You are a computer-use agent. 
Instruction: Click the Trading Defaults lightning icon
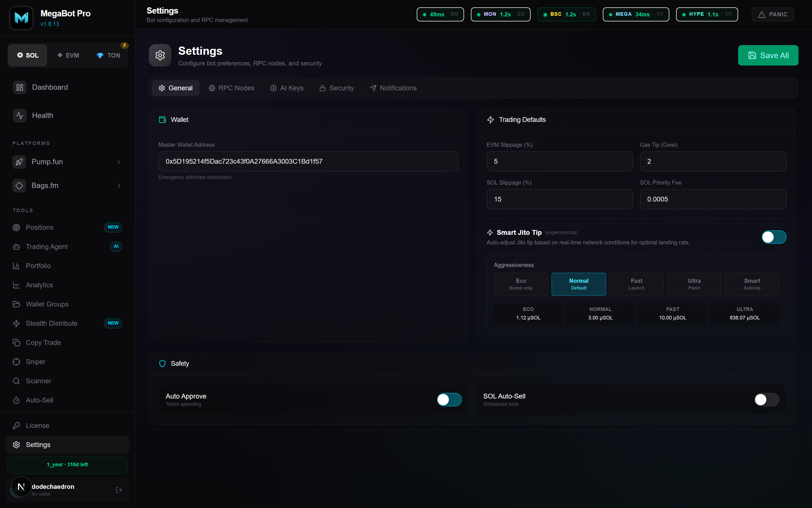[491, 120]
